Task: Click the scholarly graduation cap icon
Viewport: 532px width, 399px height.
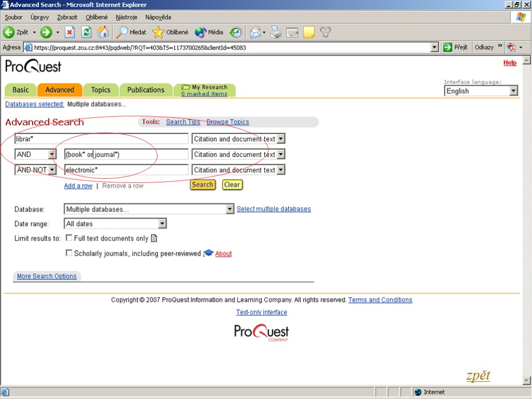Action: [x=208, y=253]
